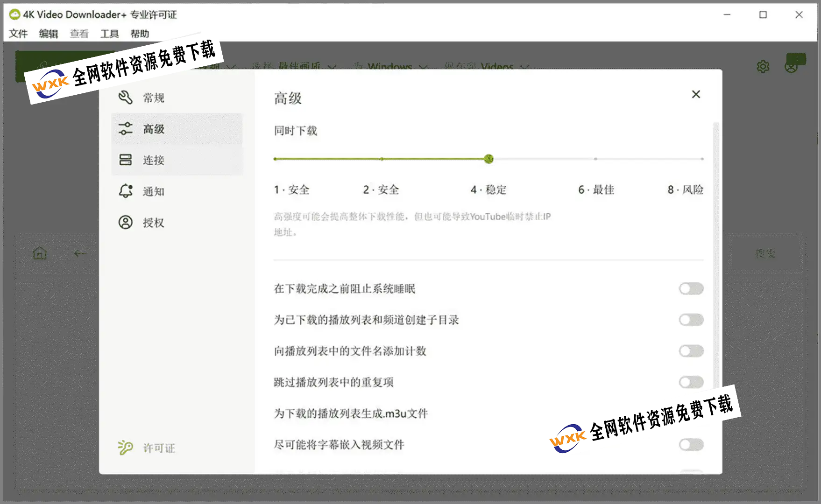The height and width of the screenshot is (504, 821).
Task: Open the 编辑 menu
Action: point(49,34)
